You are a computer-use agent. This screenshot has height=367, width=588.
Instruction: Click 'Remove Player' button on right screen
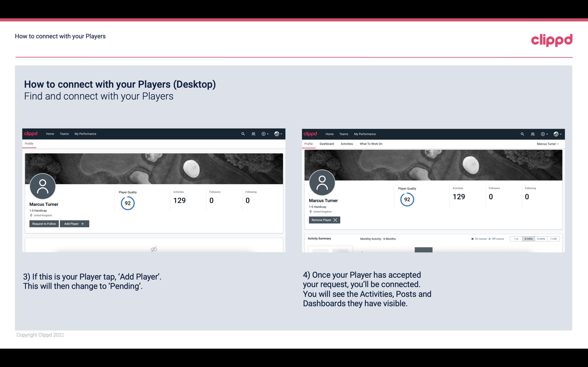[x=324, y=220]
